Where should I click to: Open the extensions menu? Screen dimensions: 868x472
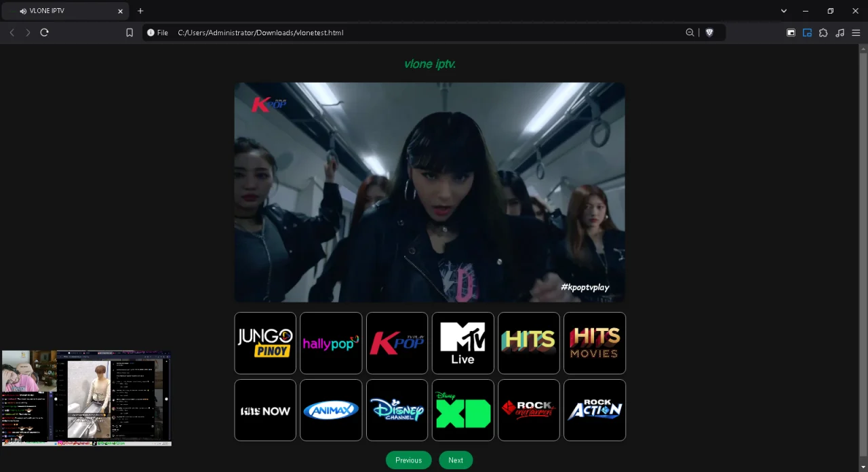823,33
